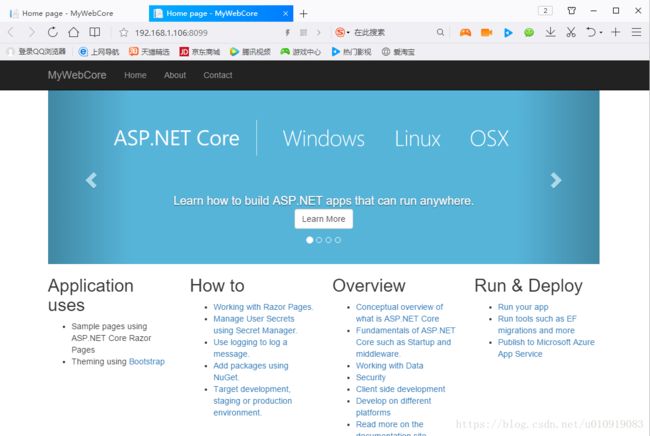650x436 pixels.
Task: Open reading mode book icon
Action: [95, 32]
